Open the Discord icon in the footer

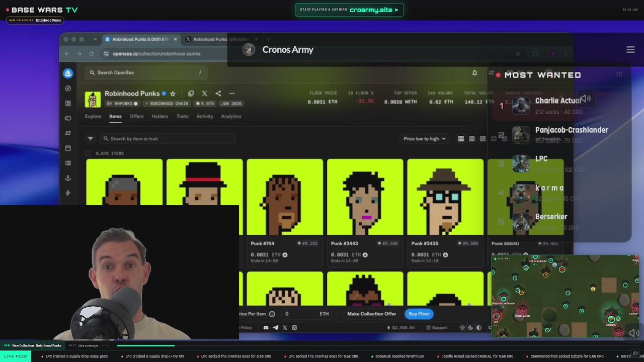tap(266, 328)
